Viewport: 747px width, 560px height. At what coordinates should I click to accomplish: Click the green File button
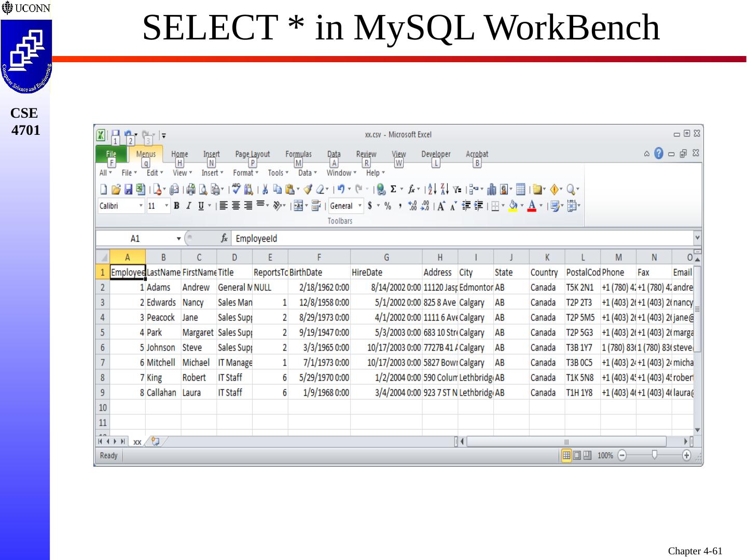[x=111, y=154]
